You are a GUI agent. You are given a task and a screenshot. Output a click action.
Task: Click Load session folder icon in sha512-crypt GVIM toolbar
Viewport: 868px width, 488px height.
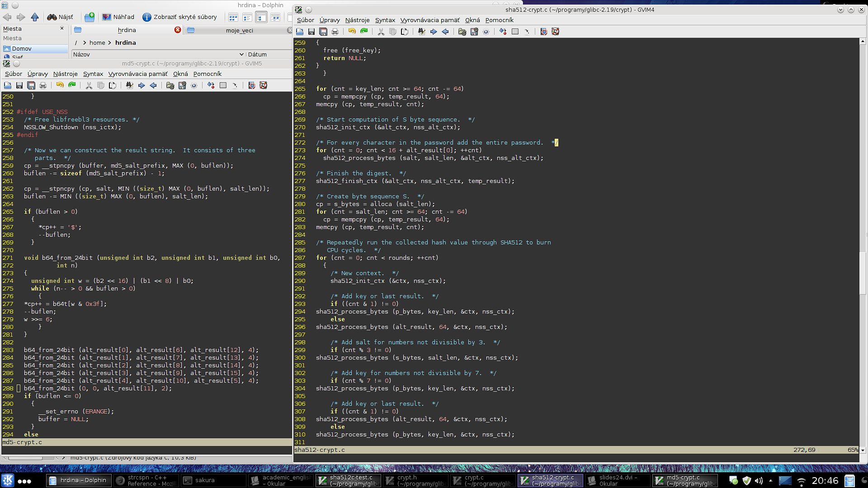(462, 32)
